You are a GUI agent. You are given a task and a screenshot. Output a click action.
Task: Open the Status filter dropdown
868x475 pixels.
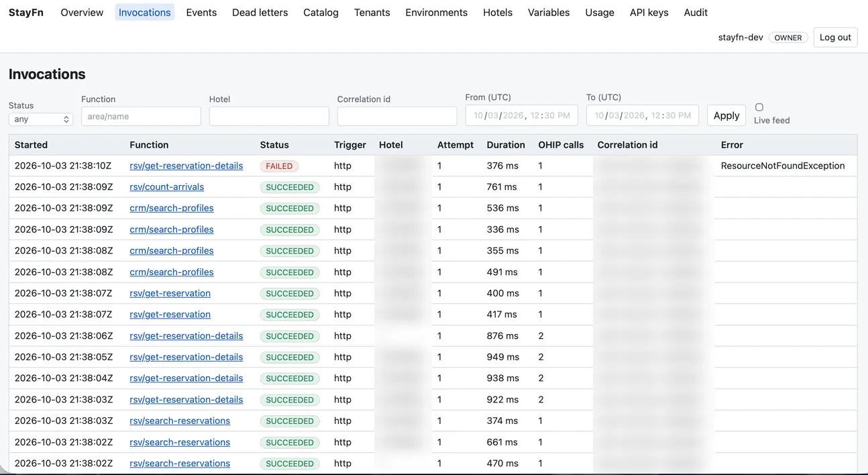point(41,119)
